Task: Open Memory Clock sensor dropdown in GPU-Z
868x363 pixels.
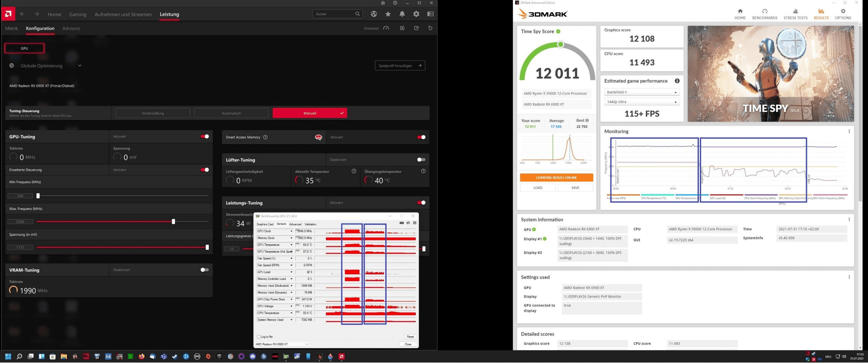Action: [291, 238]
